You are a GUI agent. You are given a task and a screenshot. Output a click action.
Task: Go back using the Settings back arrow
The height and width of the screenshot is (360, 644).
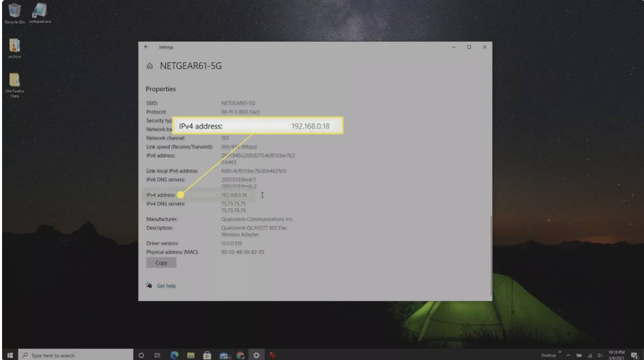[x=147, y=47]
